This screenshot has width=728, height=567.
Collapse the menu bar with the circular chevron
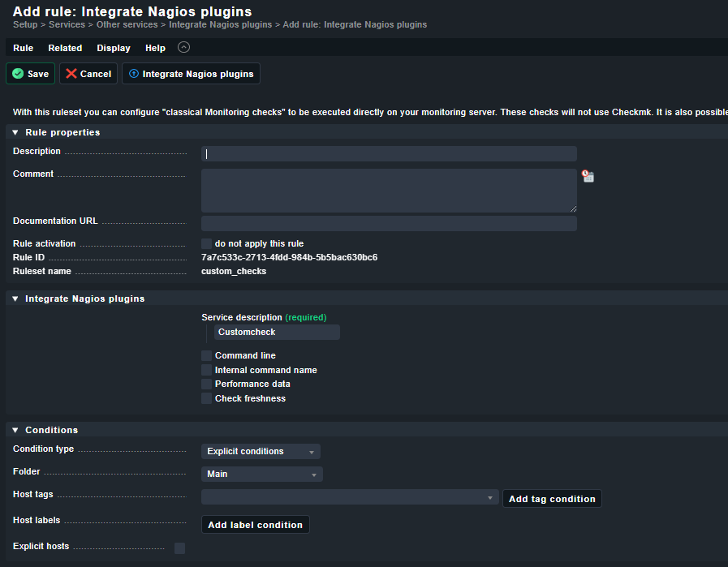pyautogui.click(x=183, y=47)
